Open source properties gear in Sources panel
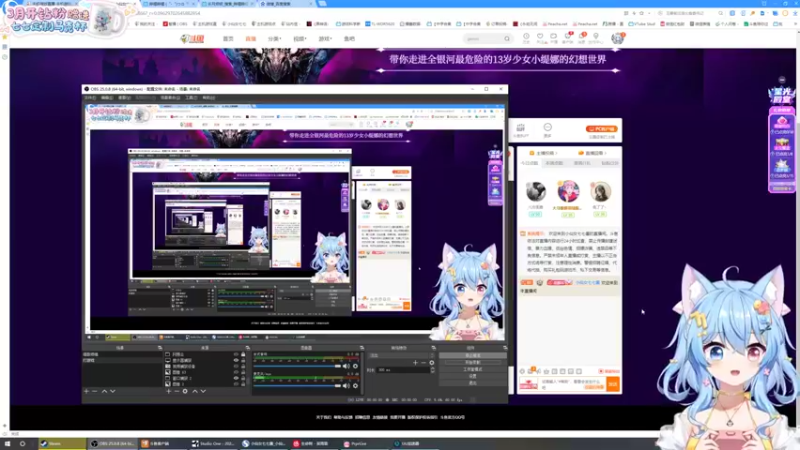Image resolution: width=800 pixels, height=450 pixels. pyautogui.click(x=185, y=391)
